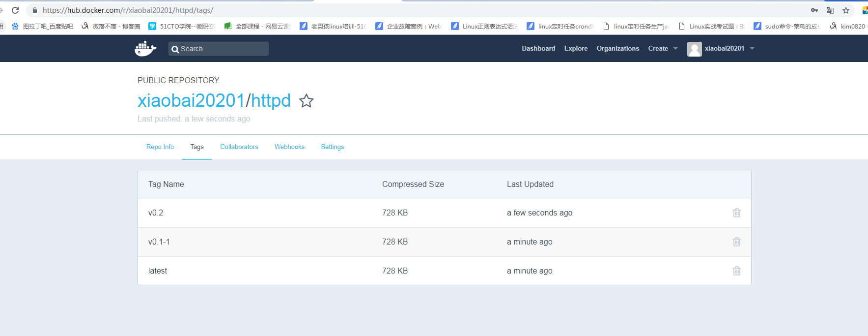
Task: Reload the page with browser refresh icon
Action: 15,10
